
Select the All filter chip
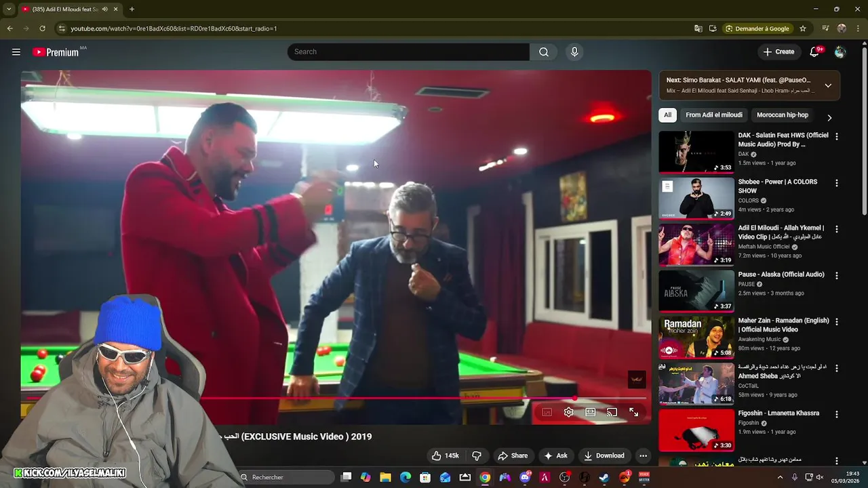pyautogui.click(x=668, y=115)
